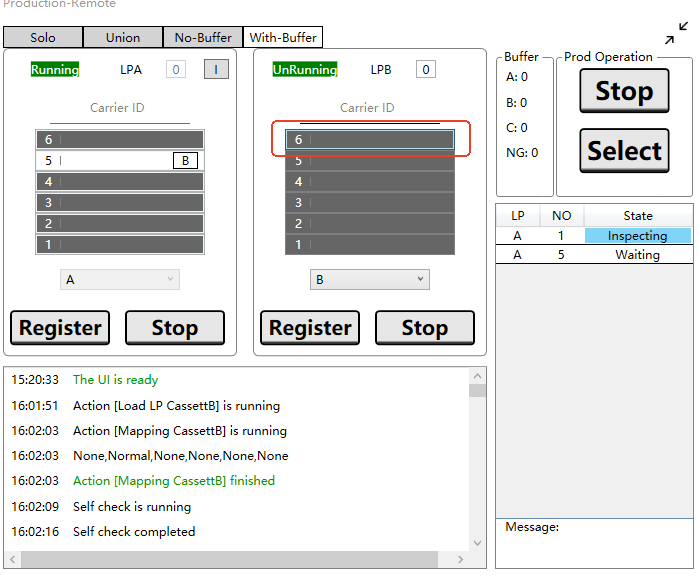
Task: Click the State column header
Action: point(638,216)
